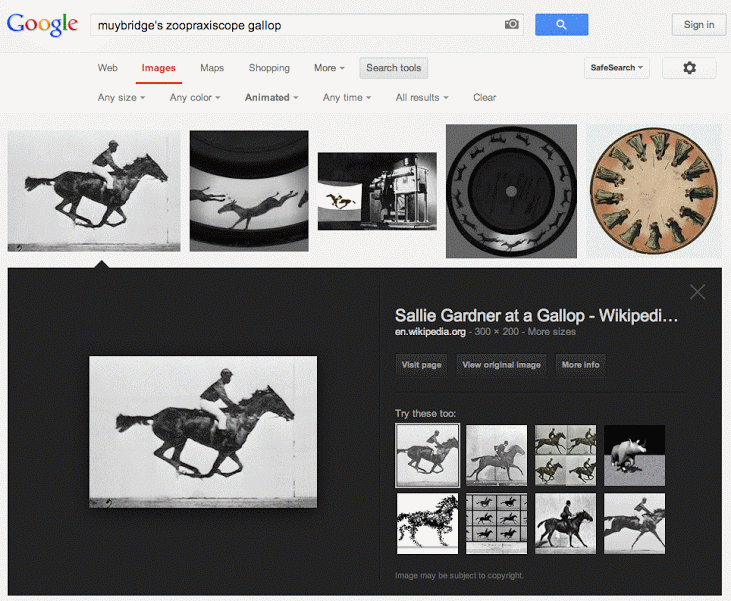Open the More menu

coord(328,68)
